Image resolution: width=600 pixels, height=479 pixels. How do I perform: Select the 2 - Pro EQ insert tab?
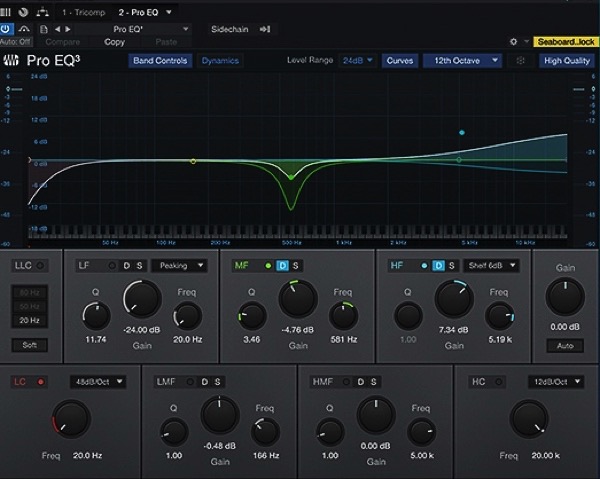[x=138, y=13]
